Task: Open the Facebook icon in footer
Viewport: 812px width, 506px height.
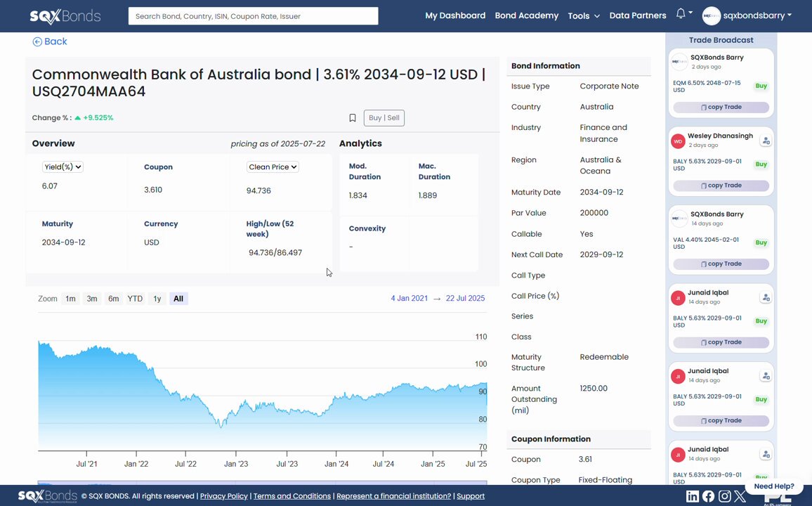Action: (x=709, y=496)
